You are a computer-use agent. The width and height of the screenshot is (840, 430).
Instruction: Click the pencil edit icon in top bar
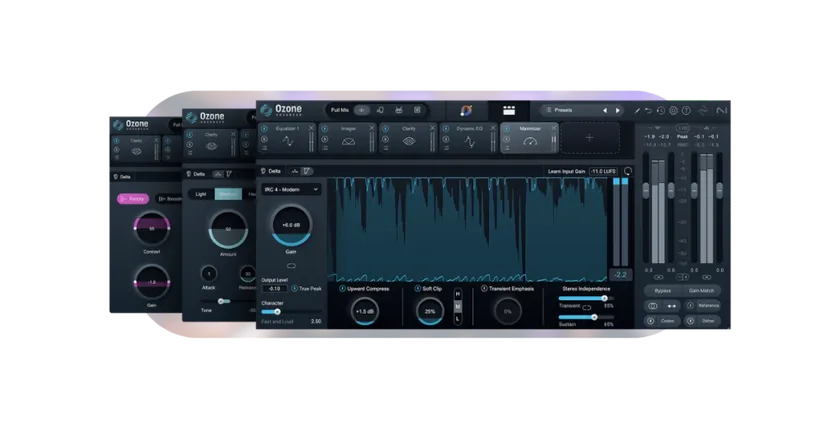pos(637,111)
